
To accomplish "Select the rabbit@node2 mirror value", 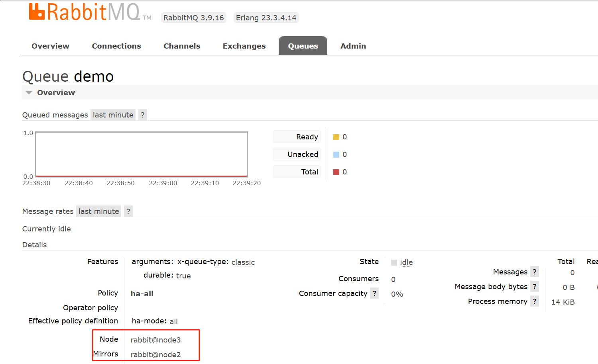I will pyautogui.click(x=155, y=354).
